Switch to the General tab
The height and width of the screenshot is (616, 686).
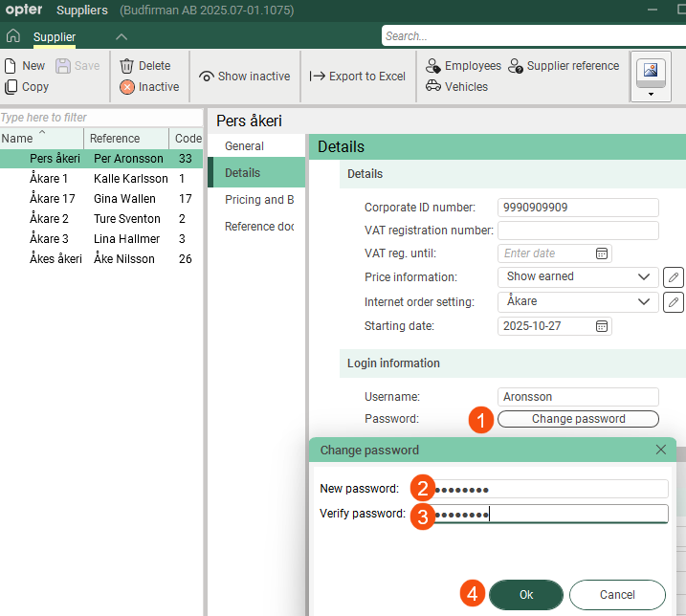244,146
